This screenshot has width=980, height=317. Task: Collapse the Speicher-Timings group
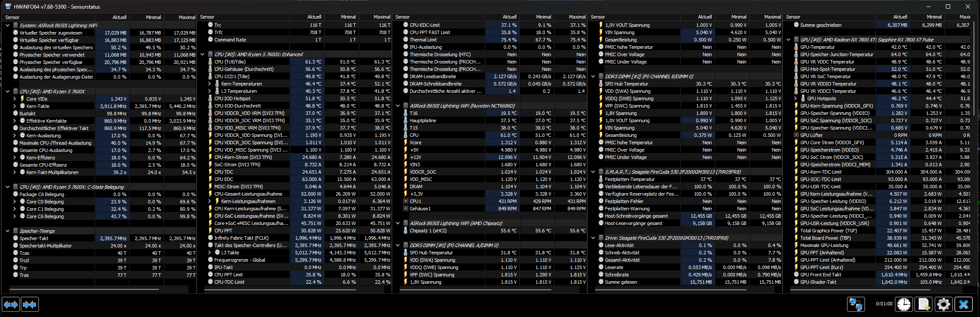pyautogui.click(x=7, y=231)
